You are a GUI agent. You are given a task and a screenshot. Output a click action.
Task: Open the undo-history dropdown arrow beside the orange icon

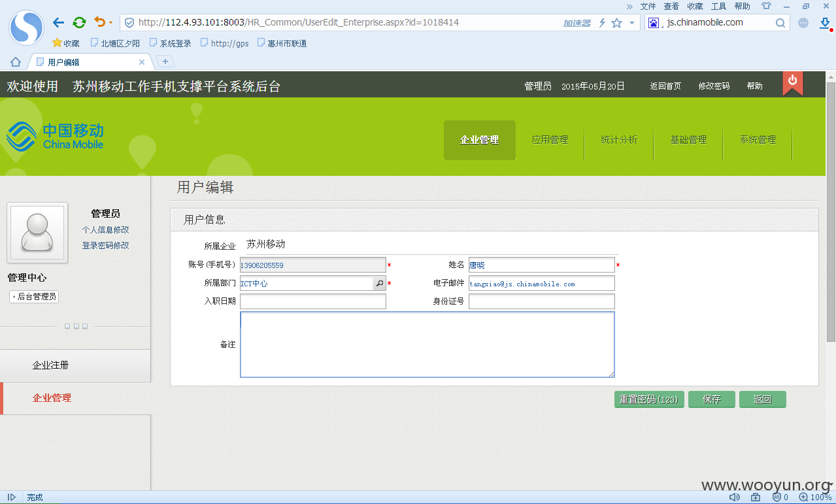110,23
